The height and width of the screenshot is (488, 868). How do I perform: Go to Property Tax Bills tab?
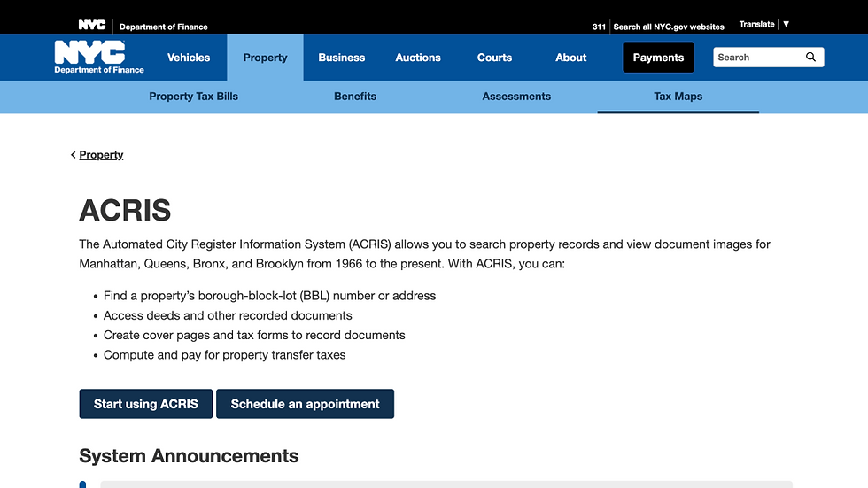193,97
